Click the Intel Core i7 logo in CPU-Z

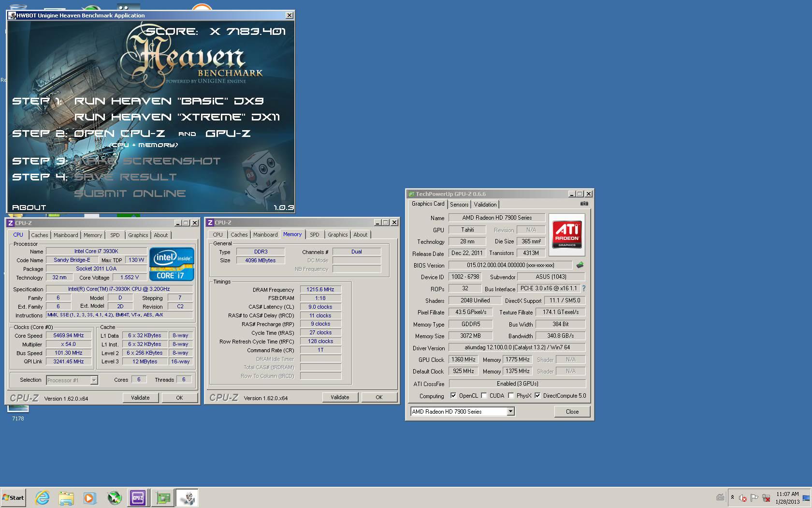pos(172,264)
